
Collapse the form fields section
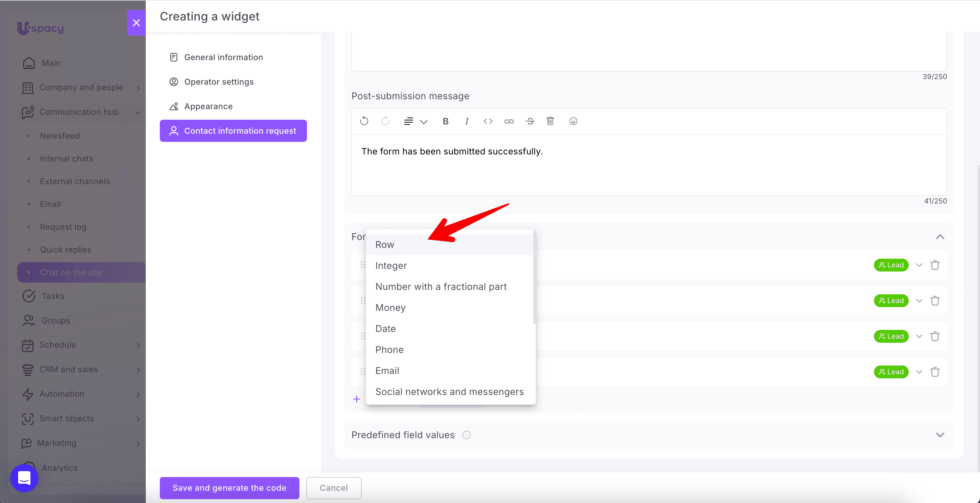pos(940,237)
